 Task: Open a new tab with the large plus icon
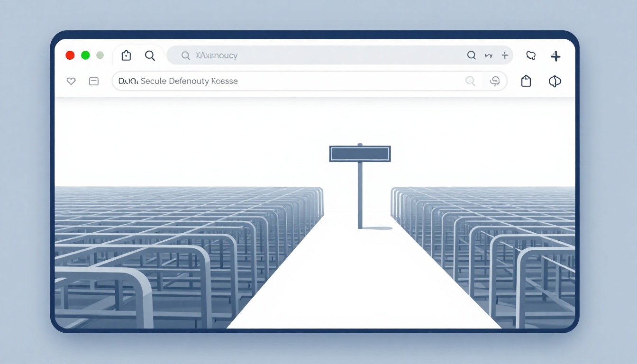click(x=555, y=56)
